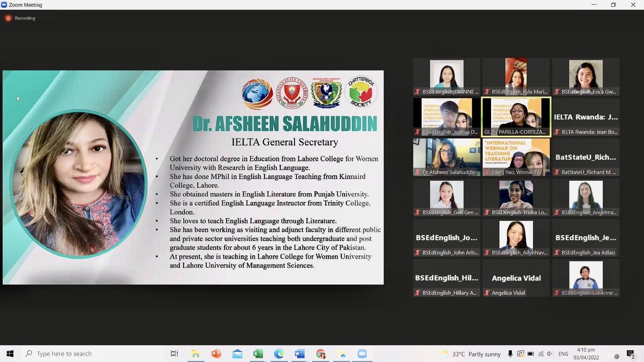644x362 pixels.
Task: Click the microphone icon in the system tray
Action: pyautogui.click(x=510, y=353)
